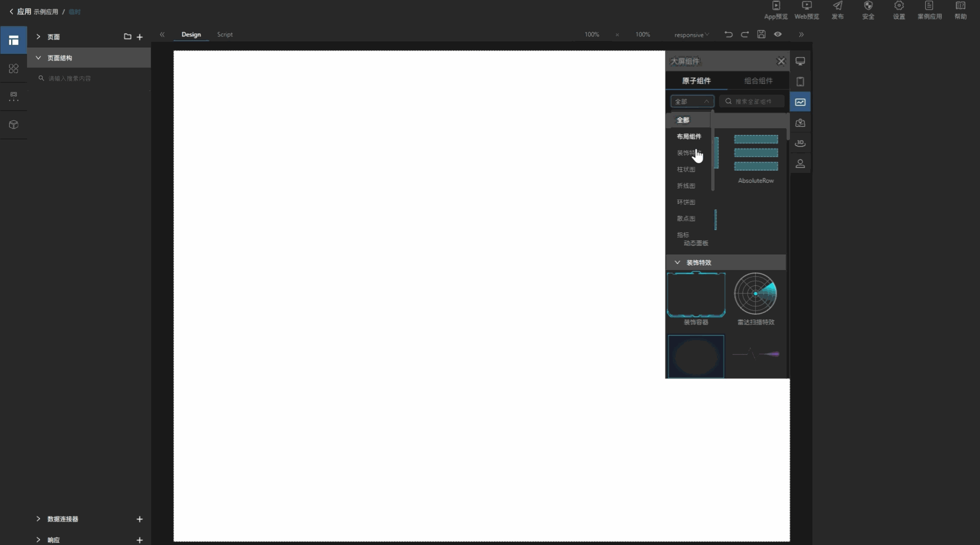Open 案例应用 sample apps
The height and width of the screenshot is (545, 980).
click(929, 10)
